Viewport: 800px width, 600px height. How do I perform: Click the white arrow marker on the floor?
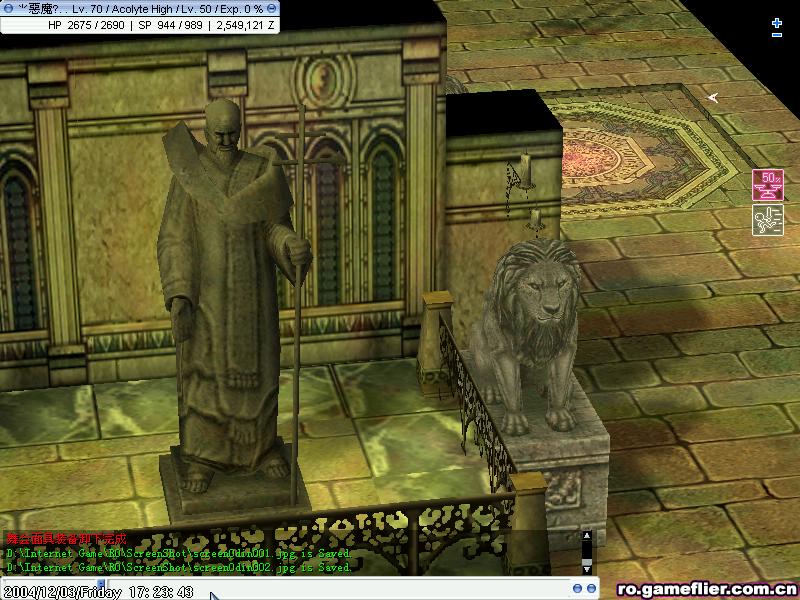coord(713,97)
